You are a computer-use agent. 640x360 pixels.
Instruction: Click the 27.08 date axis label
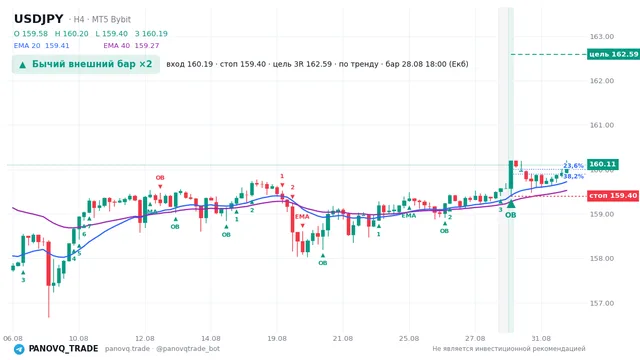pos(475,338)
